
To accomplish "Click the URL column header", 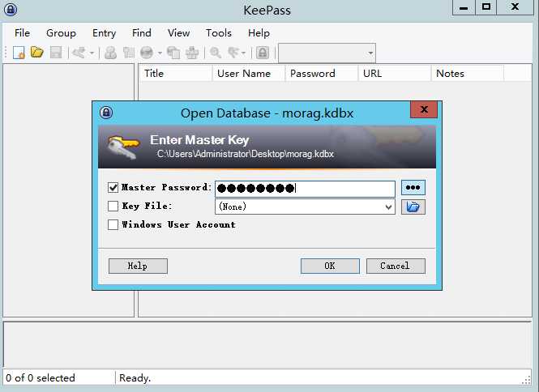I will 395,74.
